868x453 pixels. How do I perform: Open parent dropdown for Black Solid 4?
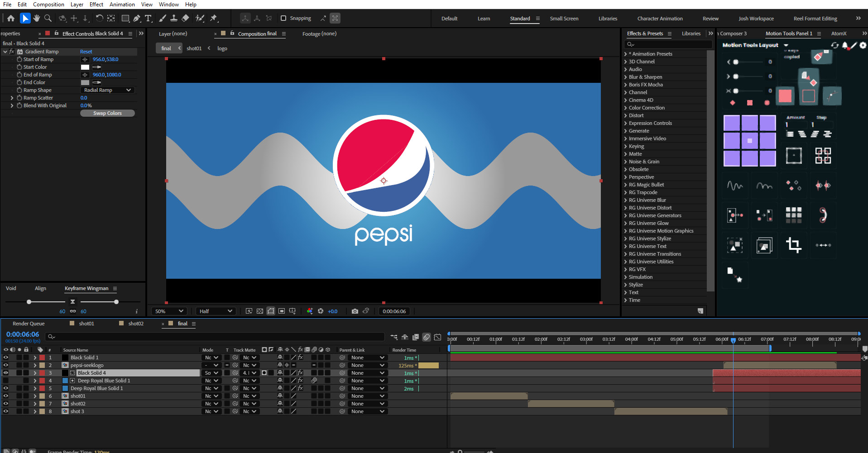(368, 373)
